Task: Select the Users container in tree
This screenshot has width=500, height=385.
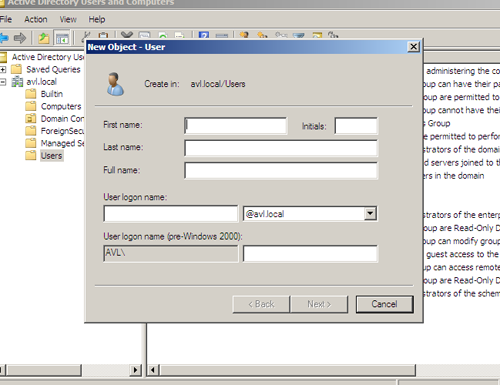Action: [52, 156]
